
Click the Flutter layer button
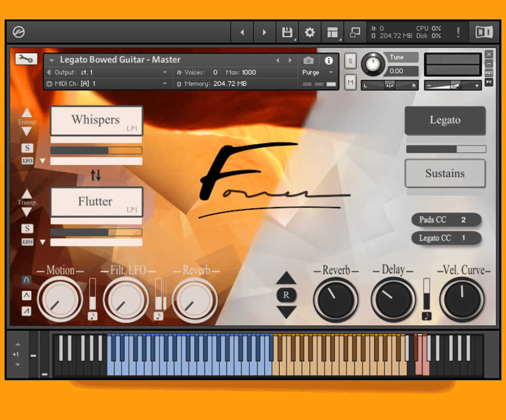point(96,202)
